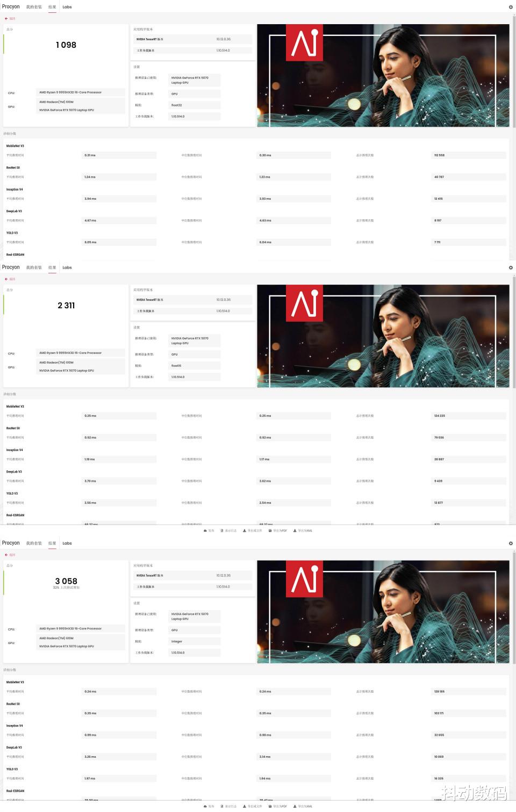Click DeepLab V3 average 4.67 ms value
Image resolution: width=516 pixels, height=812 pixels.
click(x=119, y=220)
